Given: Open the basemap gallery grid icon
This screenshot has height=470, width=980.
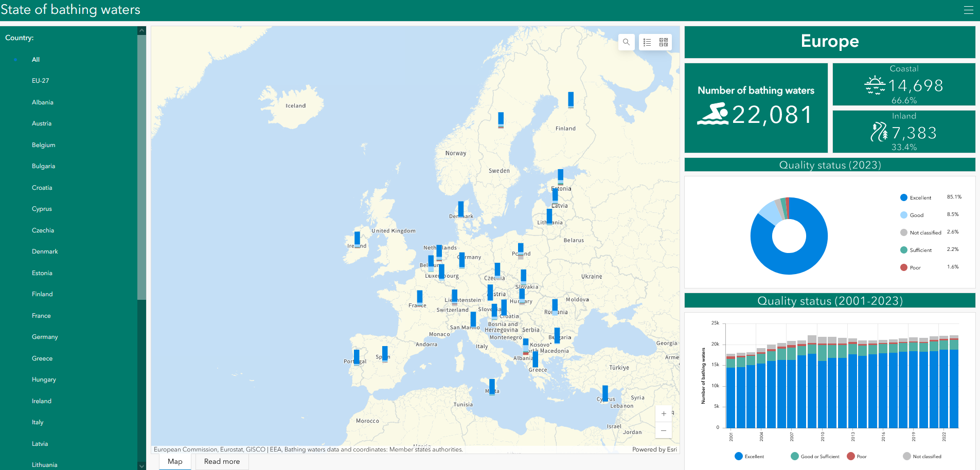Looking at the screenshot, I should [664, 42].
